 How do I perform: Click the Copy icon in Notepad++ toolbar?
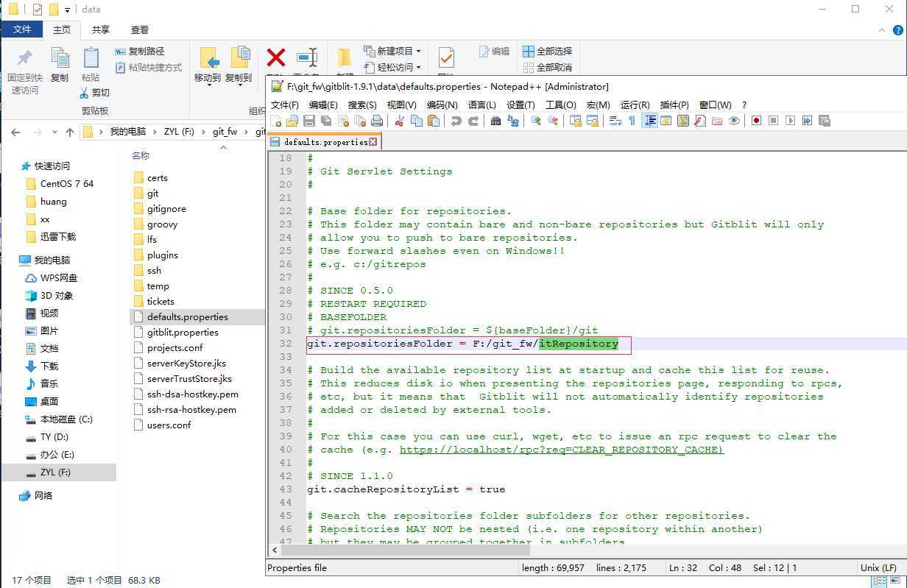tap(417, 121)
